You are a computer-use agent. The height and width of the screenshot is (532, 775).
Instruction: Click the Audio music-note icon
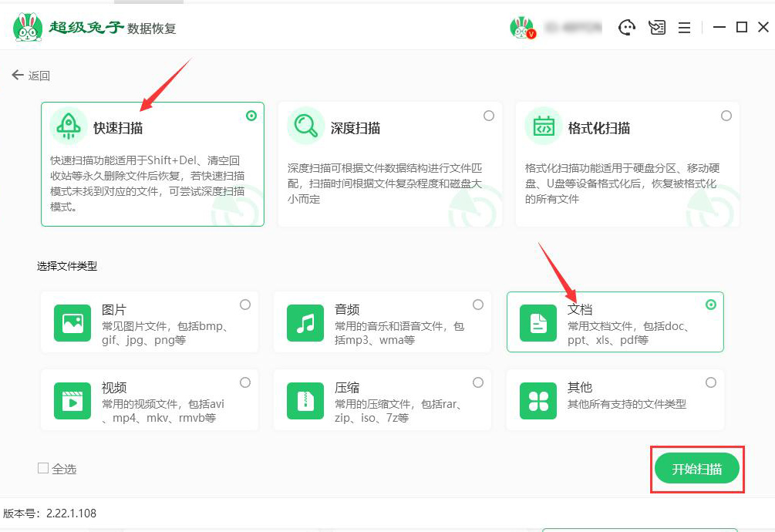pyautogui.click(x=305, y=324)
